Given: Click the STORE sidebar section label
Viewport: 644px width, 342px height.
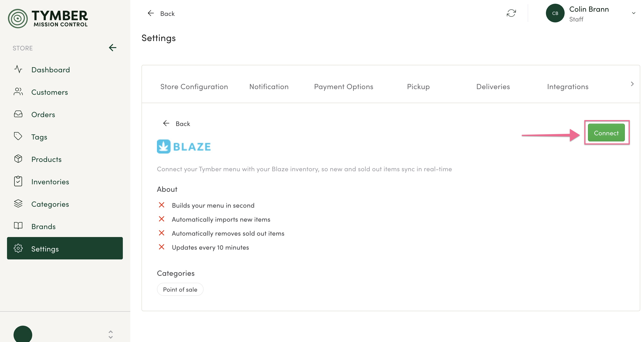Looking at the screenshot, I should click(22, 48).
